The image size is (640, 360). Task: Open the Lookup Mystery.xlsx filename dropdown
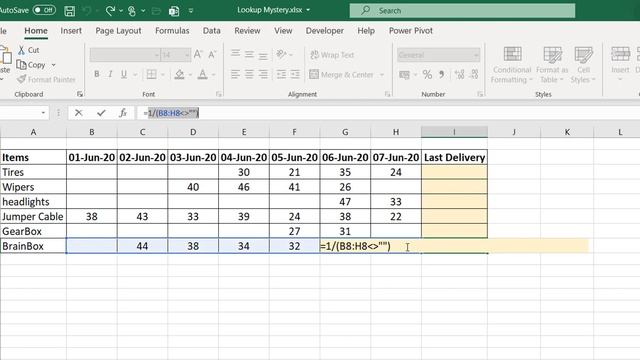point(308,10)
